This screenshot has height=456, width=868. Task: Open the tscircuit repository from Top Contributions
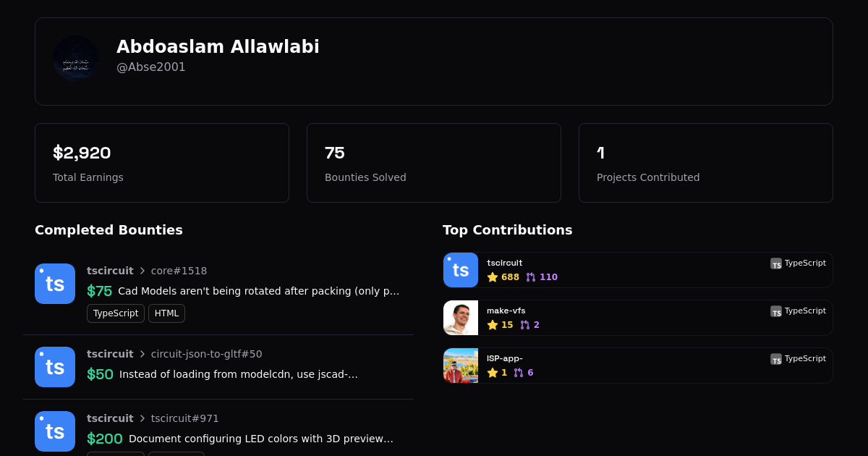[x=504, y=263]
